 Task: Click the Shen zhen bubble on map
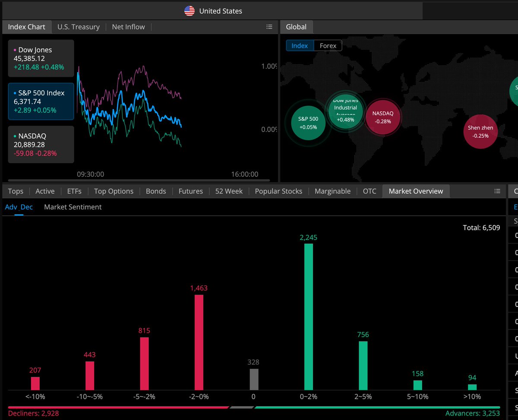tap(480, 132)
